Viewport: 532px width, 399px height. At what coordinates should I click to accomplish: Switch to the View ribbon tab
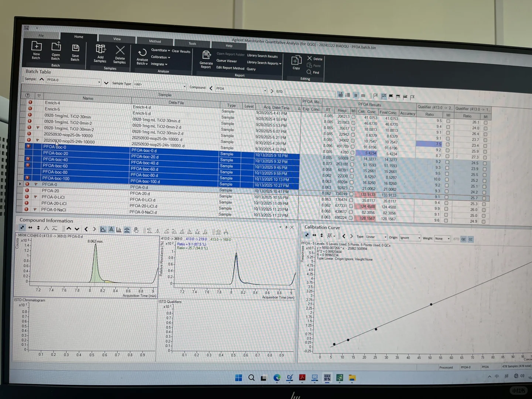coord(117,39)
